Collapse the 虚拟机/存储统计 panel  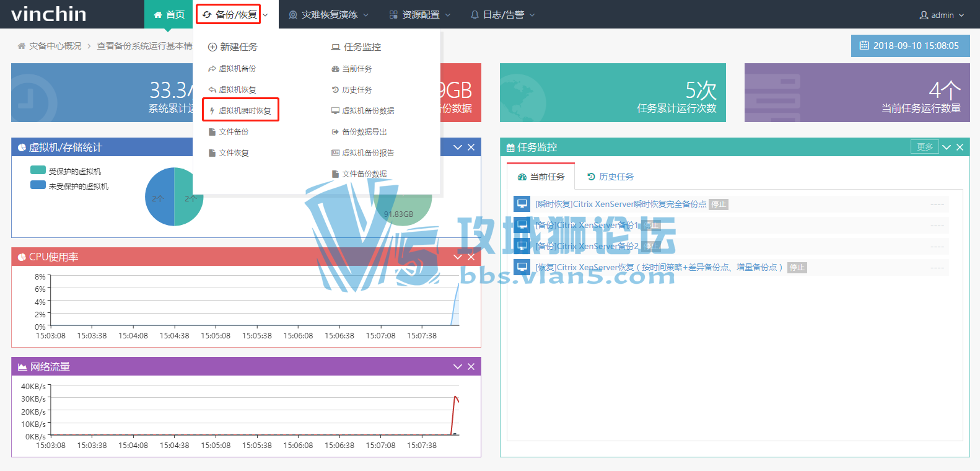point(458,147)
